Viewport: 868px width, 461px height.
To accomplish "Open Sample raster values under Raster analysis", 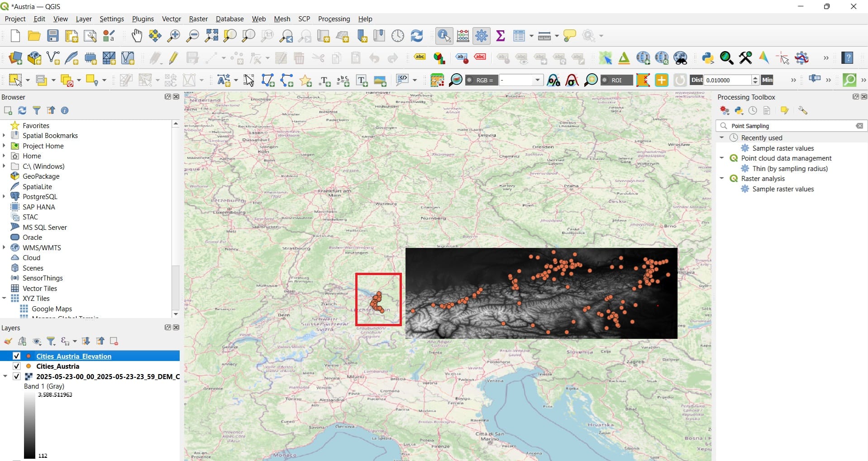I will coord(783,189).
